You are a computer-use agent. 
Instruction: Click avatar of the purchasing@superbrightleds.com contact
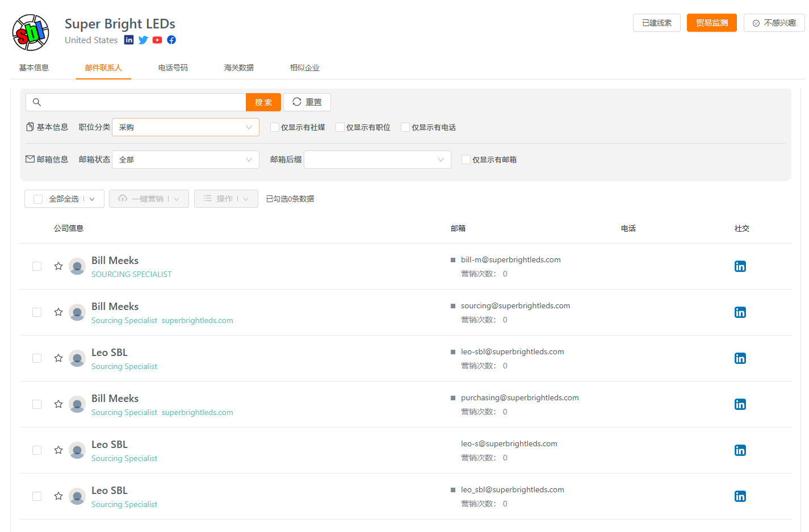coord(77,404)
